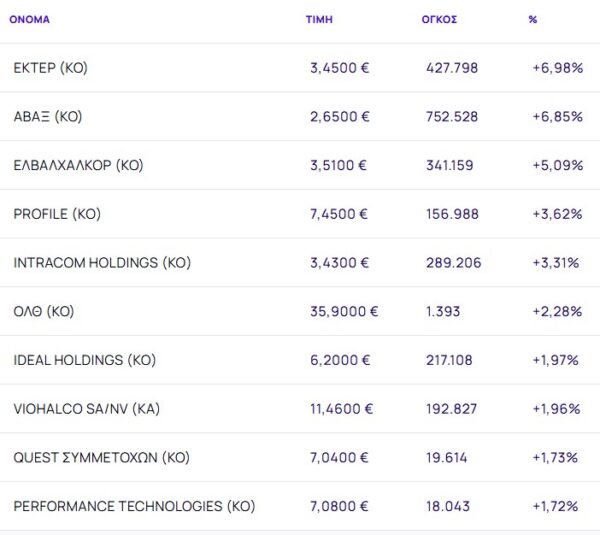Sort by the % change column header
Screen dimensions: 600x535
point(532,19)
